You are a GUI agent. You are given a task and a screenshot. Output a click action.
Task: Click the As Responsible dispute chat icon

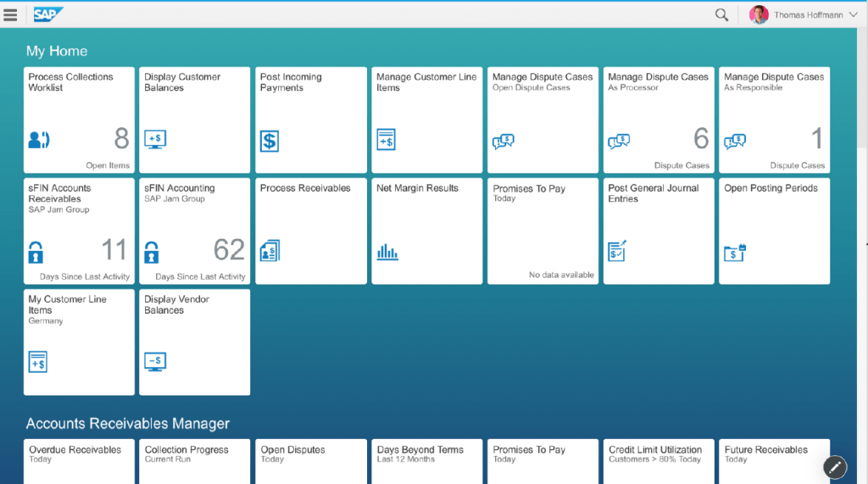point(735,142)
